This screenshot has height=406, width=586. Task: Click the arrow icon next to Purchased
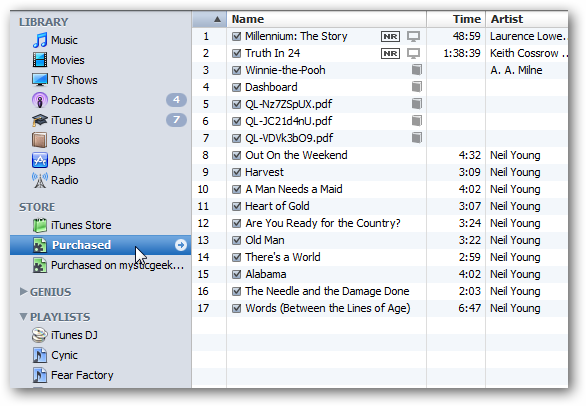pos(181,245)
